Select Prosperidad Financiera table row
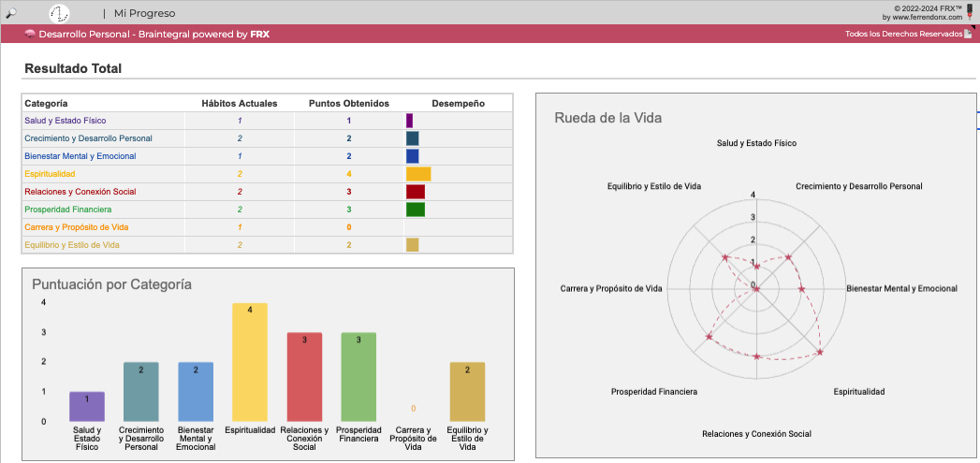 tap(268, 210)
